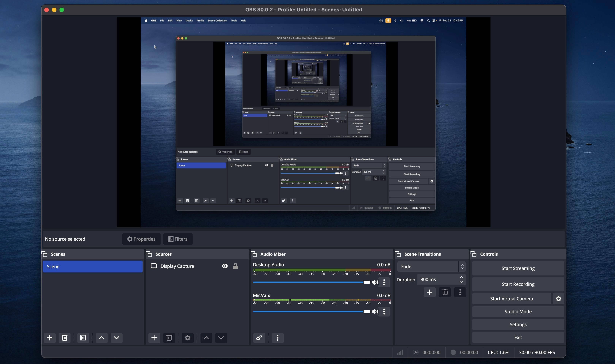615x364 pixels.
Task: Open Virtual Camera configuration gear
Action: 558,298
